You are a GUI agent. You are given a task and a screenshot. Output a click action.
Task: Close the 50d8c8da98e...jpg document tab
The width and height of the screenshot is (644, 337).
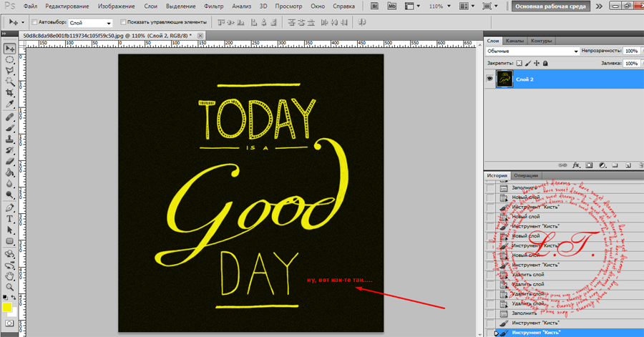(x=200, y=36)
